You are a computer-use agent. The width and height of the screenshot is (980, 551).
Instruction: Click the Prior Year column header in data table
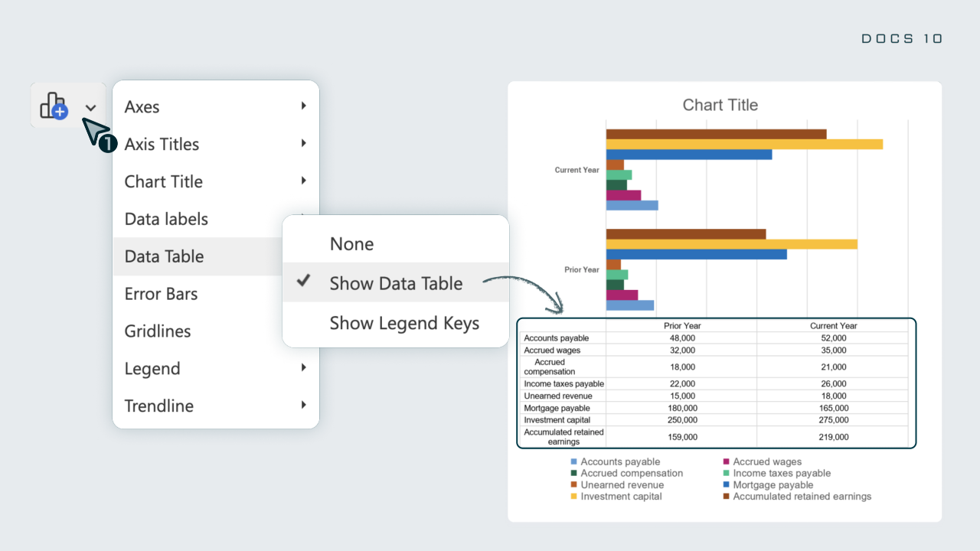[x=682, y=325]
